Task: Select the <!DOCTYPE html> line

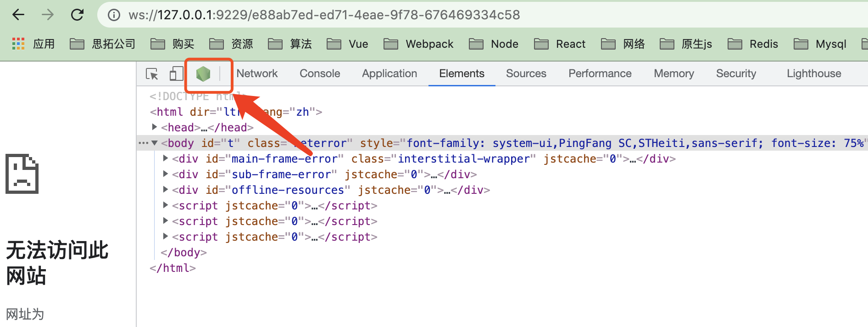Action: tap(198, 96)
